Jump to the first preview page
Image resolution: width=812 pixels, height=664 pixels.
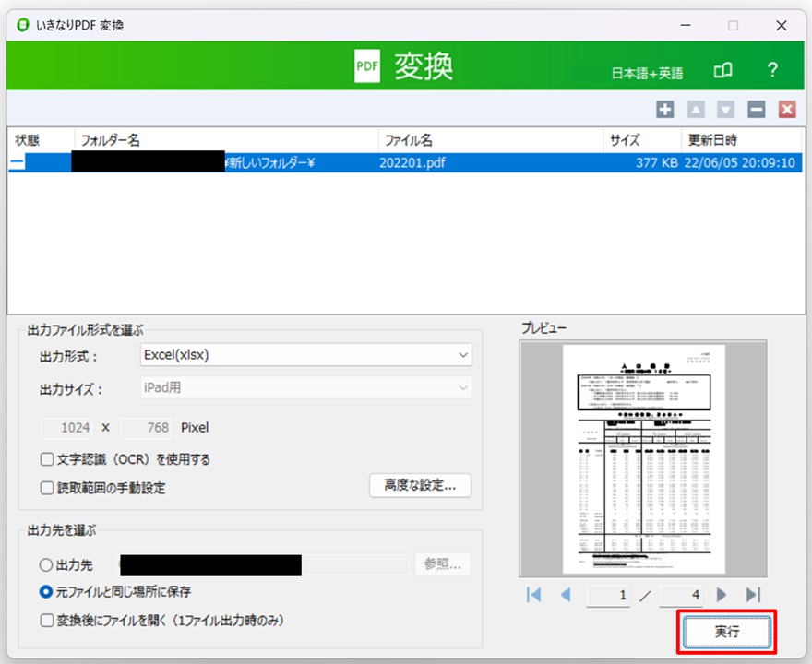pos(533,595)
